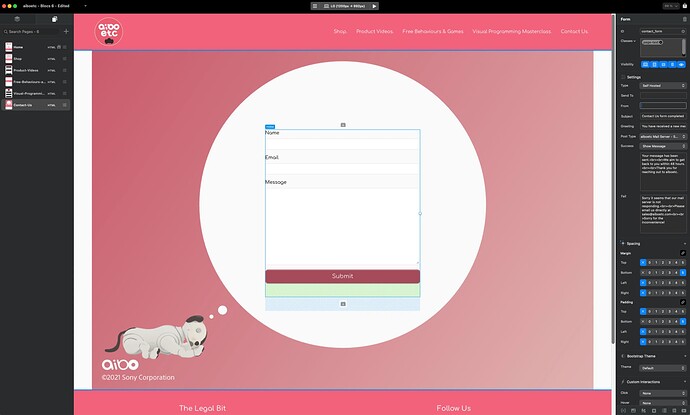Click the Name input field
The width and height of the screenshot is (690, 415).
pyautogui.click(x=342, y=143)
